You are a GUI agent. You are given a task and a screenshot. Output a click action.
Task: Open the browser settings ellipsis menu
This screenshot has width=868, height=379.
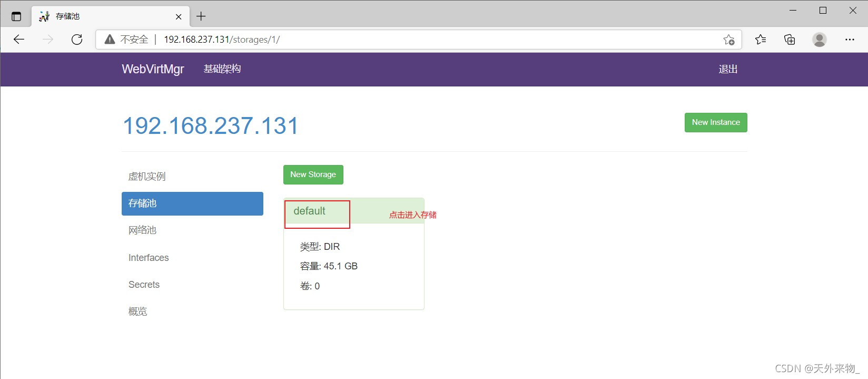pos(850,40)
